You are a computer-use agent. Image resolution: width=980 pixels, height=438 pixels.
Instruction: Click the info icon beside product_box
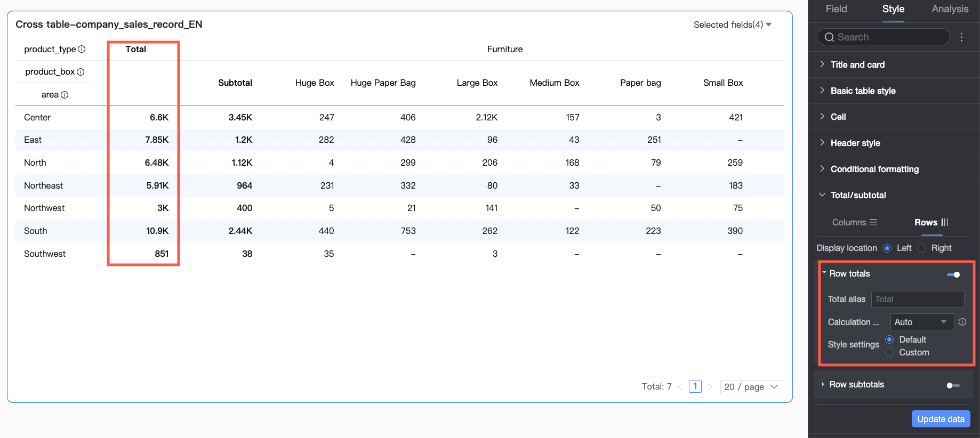[81, 72]
